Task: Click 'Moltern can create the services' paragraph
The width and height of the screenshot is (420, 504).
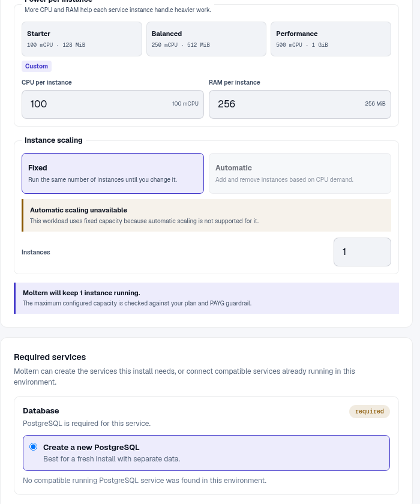Action: click(184, 376)
